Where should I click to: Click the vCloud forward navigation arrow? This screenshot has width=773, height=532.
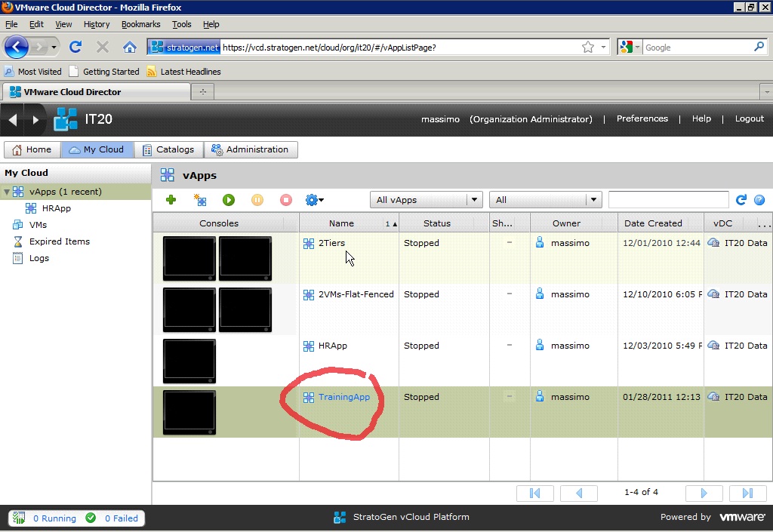click(35, 119)
